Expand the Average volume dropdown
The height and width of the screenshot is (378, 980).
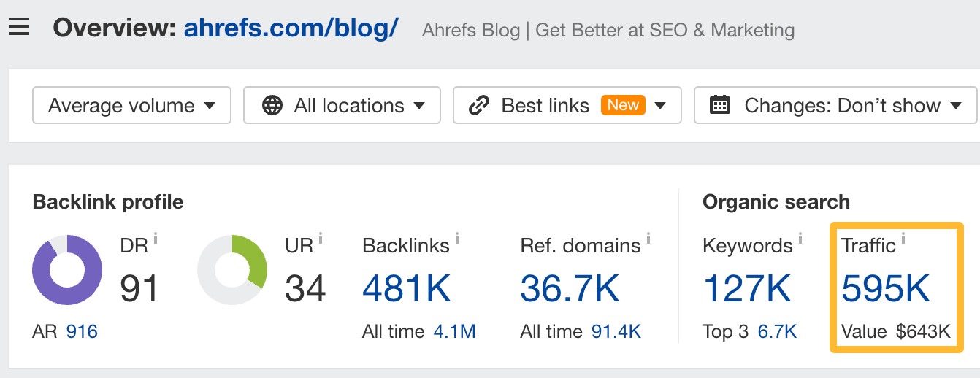click(131, 106)
